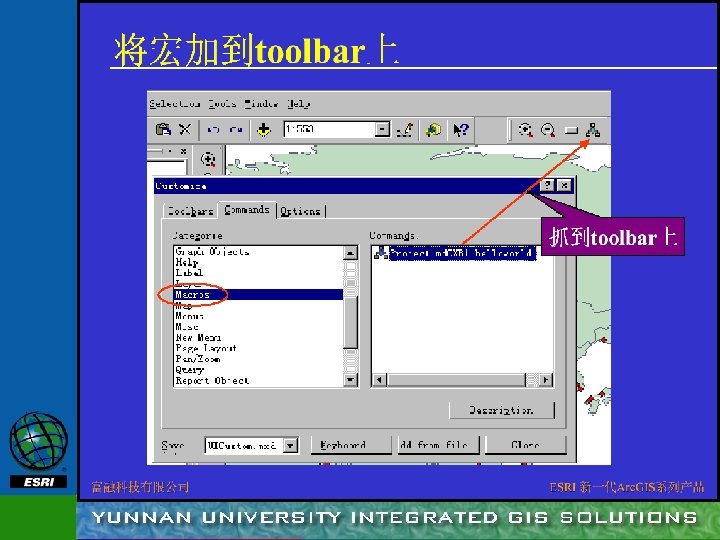The image size is (720, 540).
Task: Click the Description button
Action: (501, 410)
